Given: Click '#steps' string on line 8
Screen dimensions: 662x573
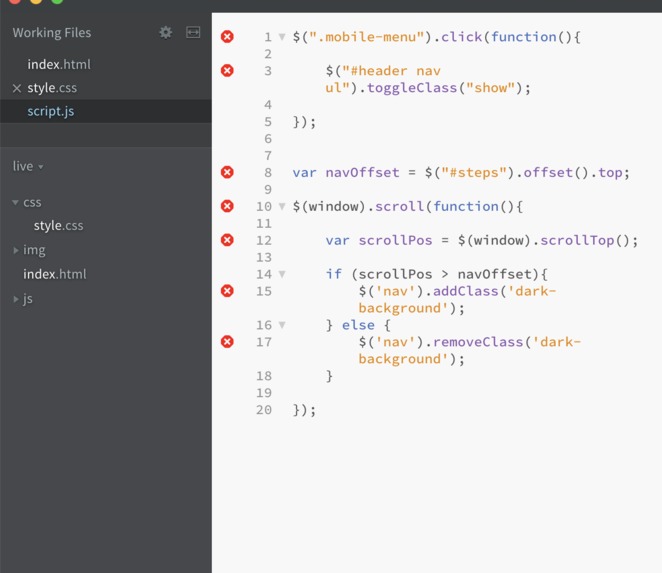Looking at the screenshot, I should 474,172.
